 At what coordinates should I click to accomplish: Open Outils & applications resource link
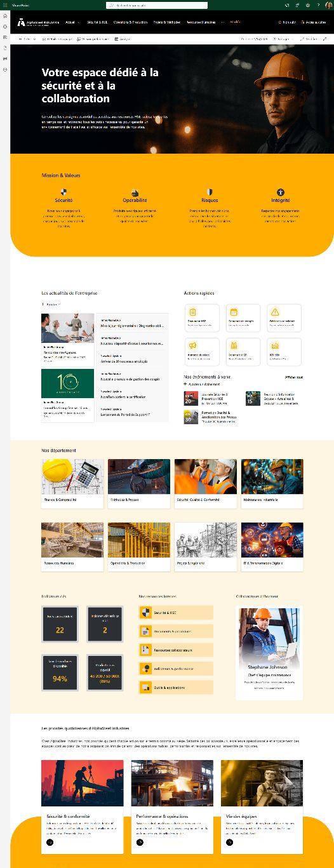point(176,687)
